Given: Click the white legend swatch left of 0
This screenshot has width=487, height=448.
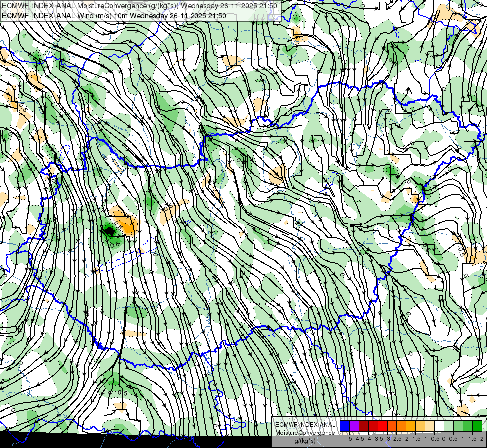Looking at the screenshot, I should pyautogui.click(x=439, y=426).
